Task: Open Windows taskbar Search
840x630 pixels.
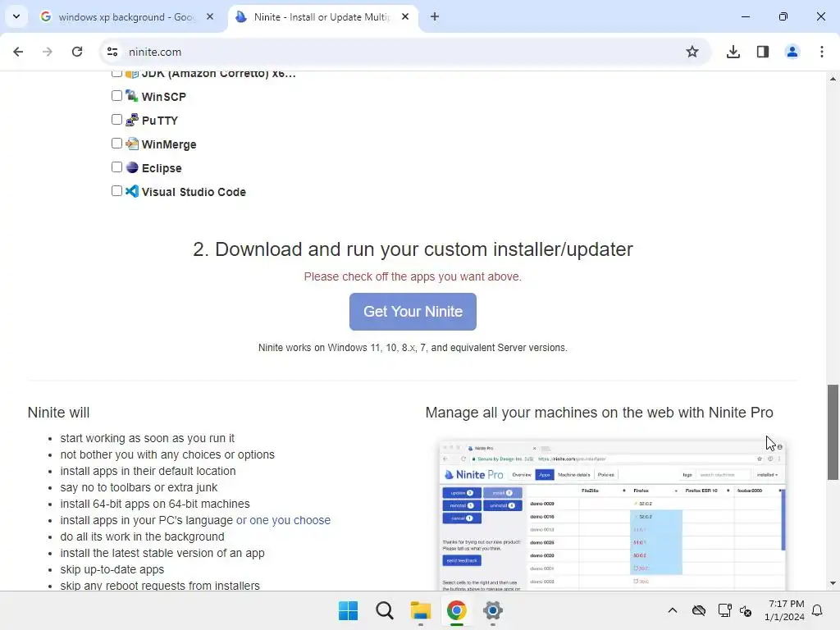Action: coord(384,610)
